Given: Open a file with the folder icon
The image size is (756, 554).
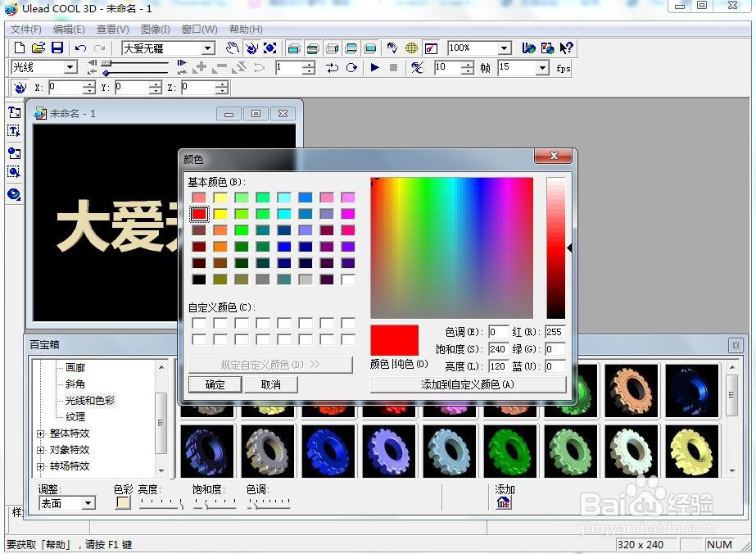Looking at the screenshot, I should click(38, 48).
